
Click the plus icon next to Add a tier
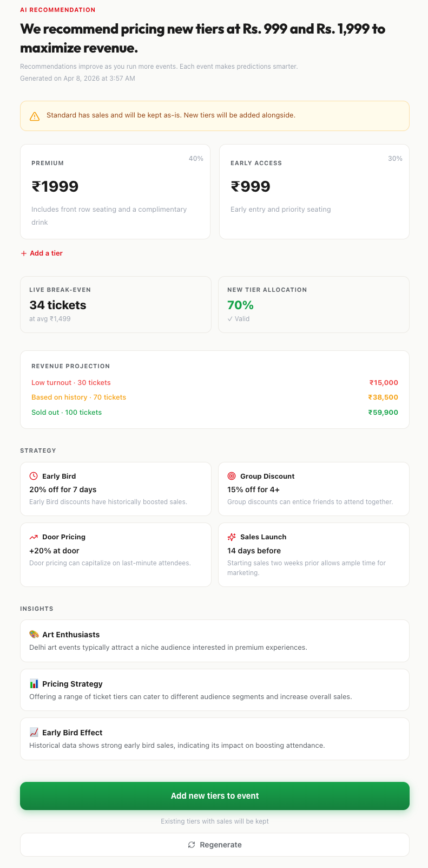click(24, 253)
